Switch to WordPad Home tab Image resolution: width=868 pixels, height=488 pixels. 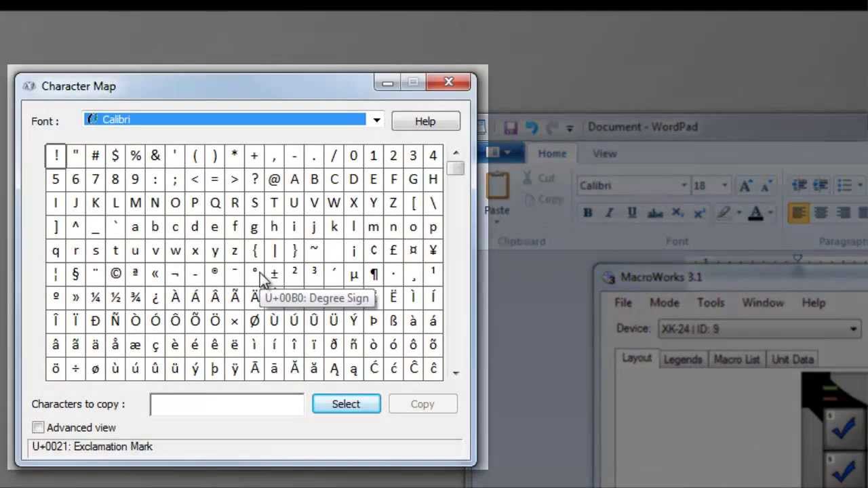coord(552,154)
